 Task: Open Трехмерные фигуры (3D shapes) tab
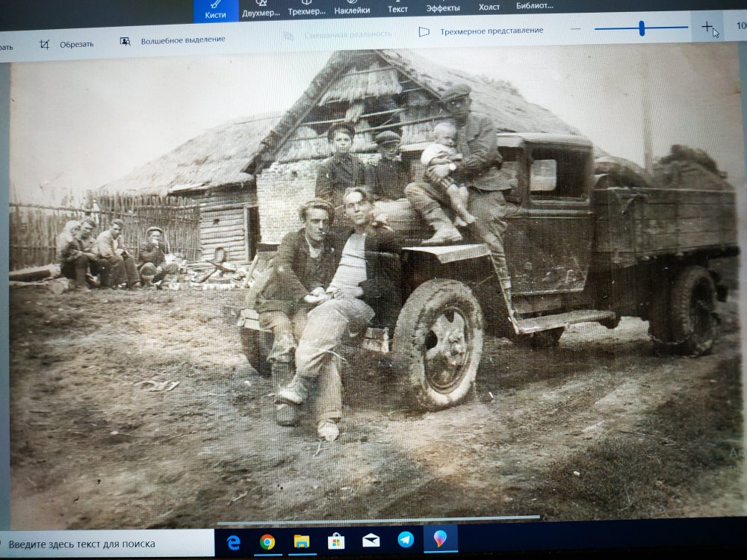[x=306, y=9]
